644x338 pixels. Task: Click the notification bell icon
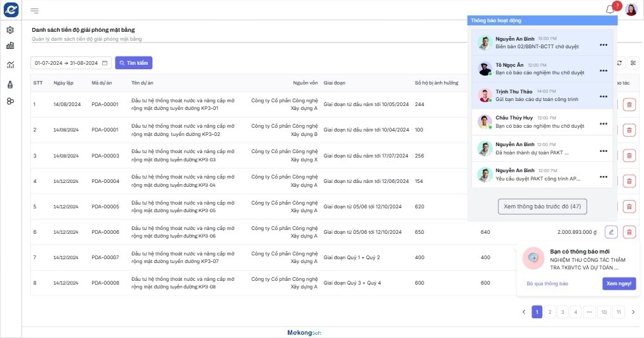(610, 10)
